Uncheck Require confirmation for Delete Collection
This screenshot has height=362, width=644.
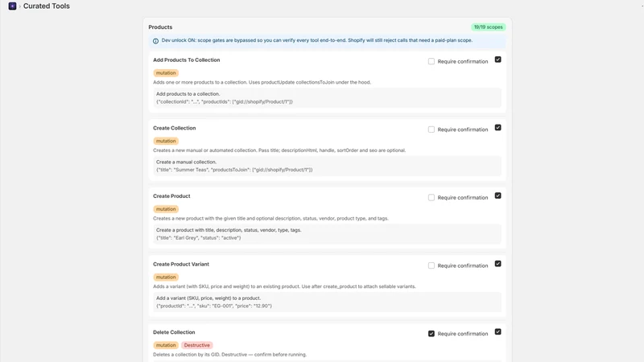click(431, 334)
